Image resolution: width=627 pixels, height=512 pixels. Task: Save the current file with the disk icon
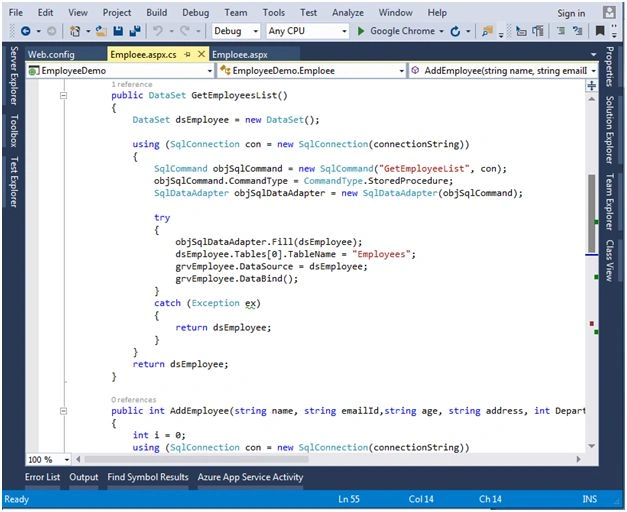click(x=118, y=31)
